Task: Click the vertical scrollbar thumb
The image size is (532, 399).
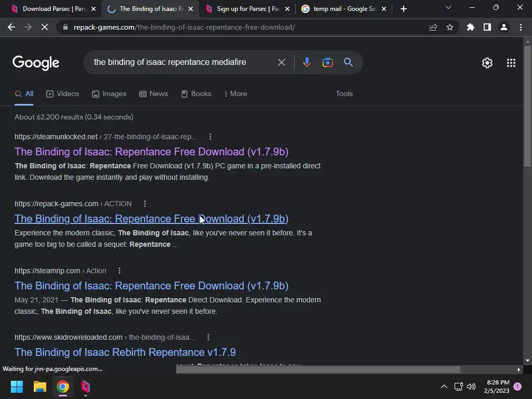Action: 527,106
